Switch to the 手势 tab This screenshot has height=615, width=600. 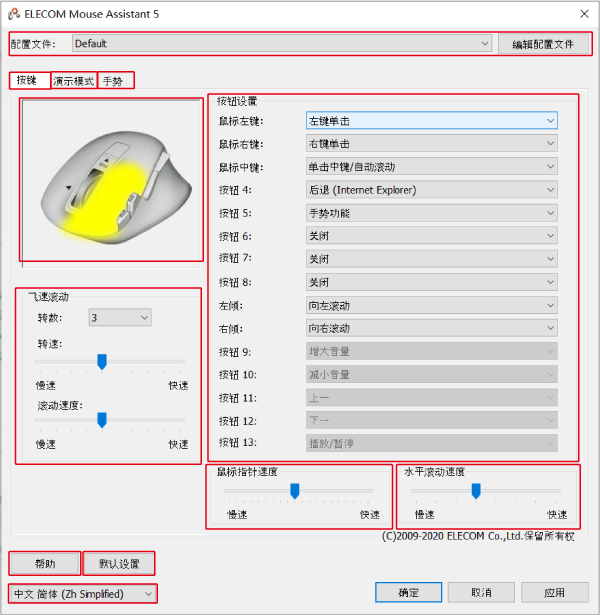coord(116,81)
